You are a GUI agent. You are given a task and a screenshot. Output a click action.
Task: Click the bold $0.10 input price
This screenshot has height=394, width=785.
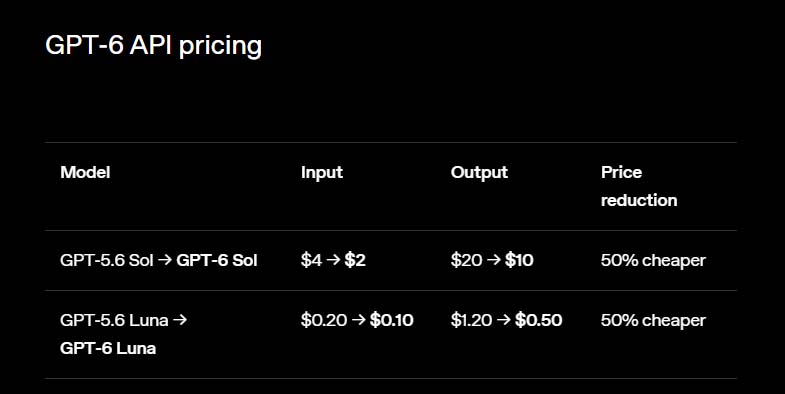pyautogui.click(x=391, y=320)
